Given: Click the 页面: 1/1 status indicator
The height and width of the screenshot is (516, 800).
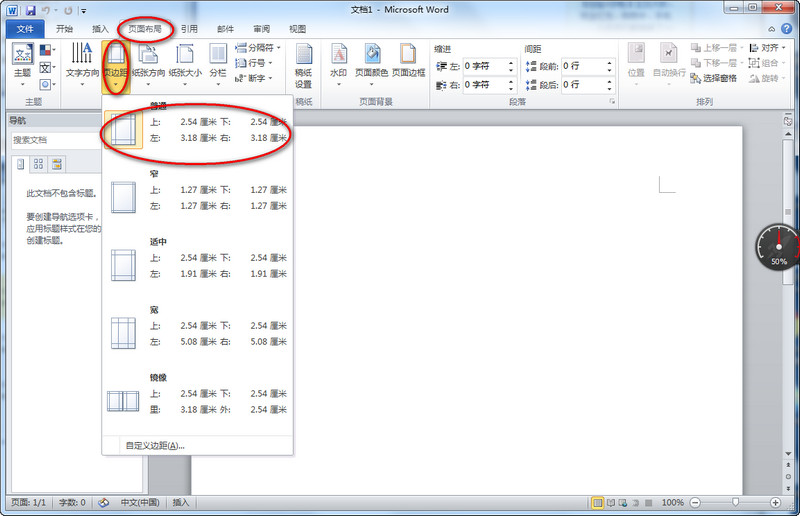Looking at the screenshot, I should tap(29, 503).
